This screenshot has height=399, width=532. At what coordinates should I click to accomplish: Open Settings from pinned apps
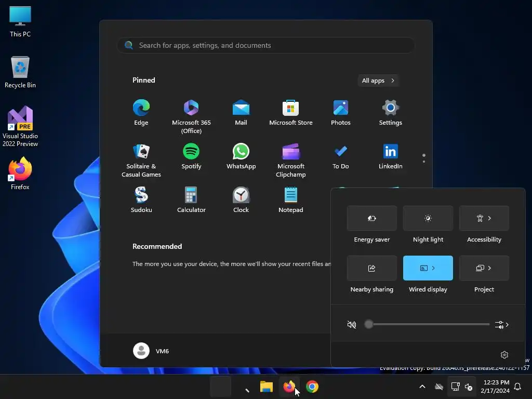coord(391,113)
